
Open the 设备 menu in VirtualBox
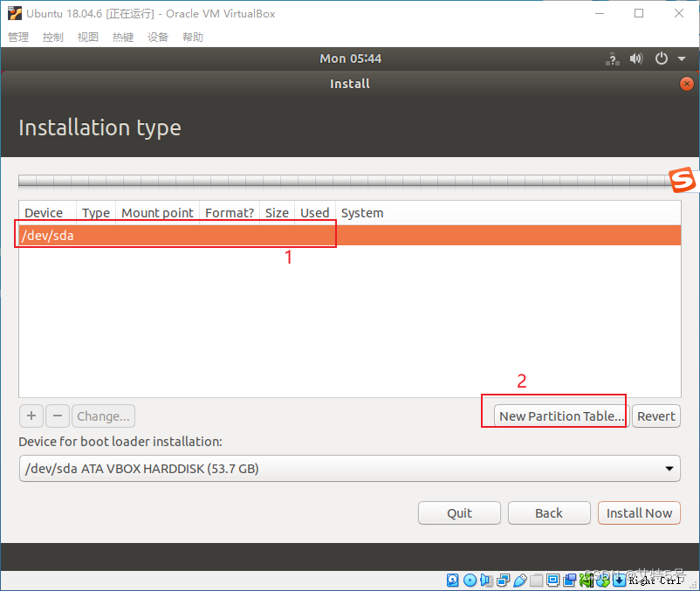click(x=158, y=37)
